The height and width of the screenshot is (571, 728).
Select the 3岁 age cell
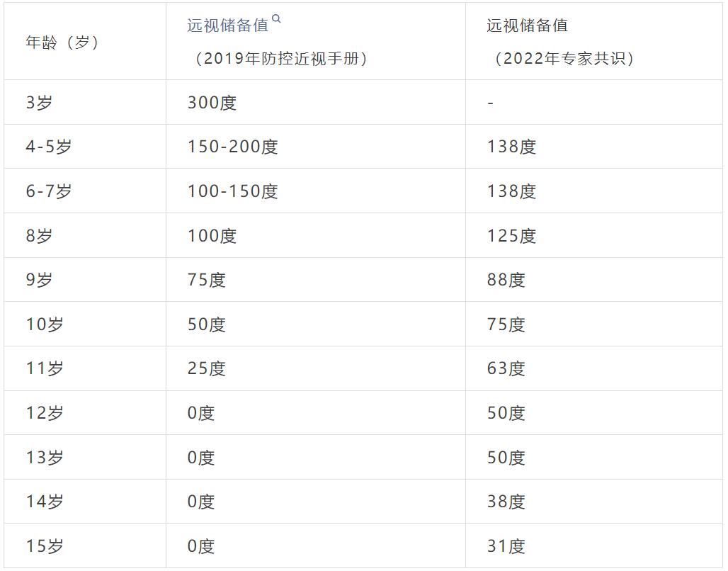click(x=40, y=103)
